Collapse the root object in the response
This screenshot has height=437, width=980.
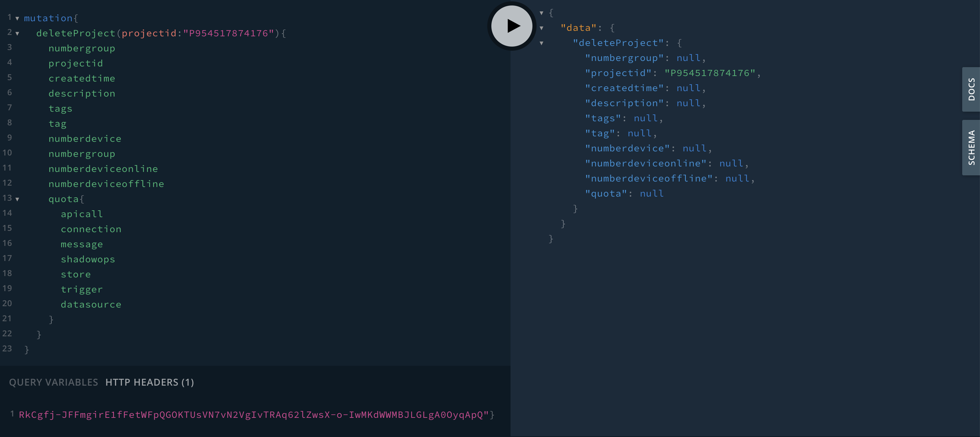(541, 13)
